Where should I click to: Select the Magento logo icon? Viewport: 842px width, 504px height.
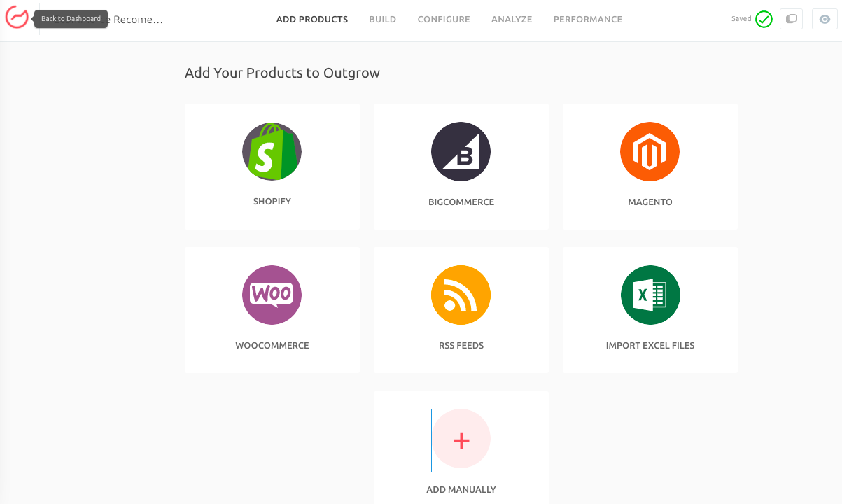tap(650, 152)
